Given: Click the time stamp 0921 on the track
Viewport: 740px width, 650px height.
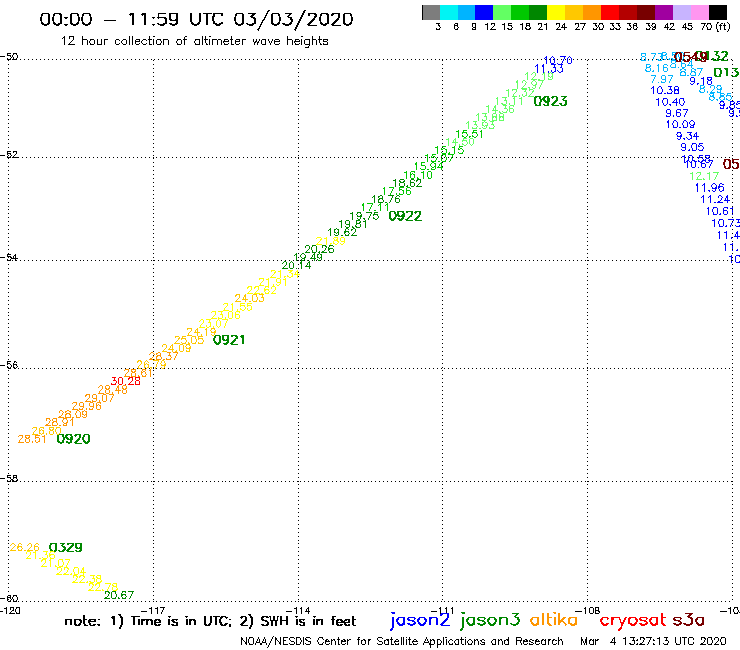Looking at the screenshot, I should [x=229, y=340].
